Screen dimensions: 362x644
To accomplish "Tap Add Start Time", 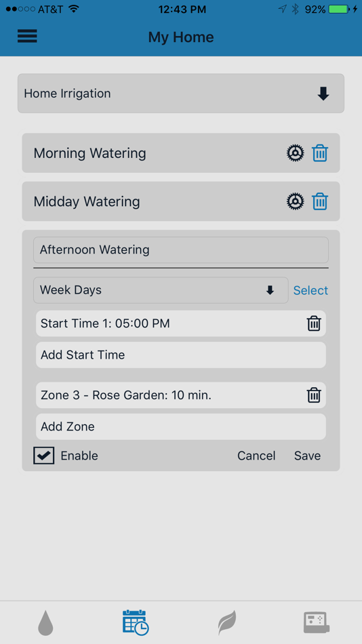I will pyautogui.click(x=181, y=355).
